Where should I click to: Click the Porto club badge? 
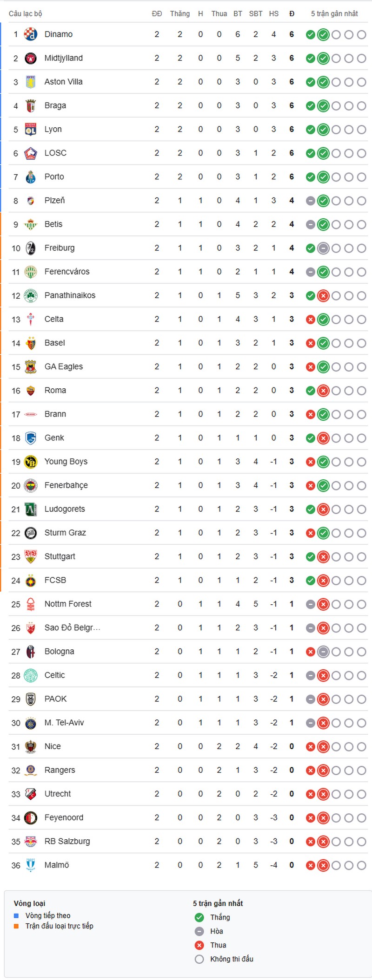coord(31,177)
